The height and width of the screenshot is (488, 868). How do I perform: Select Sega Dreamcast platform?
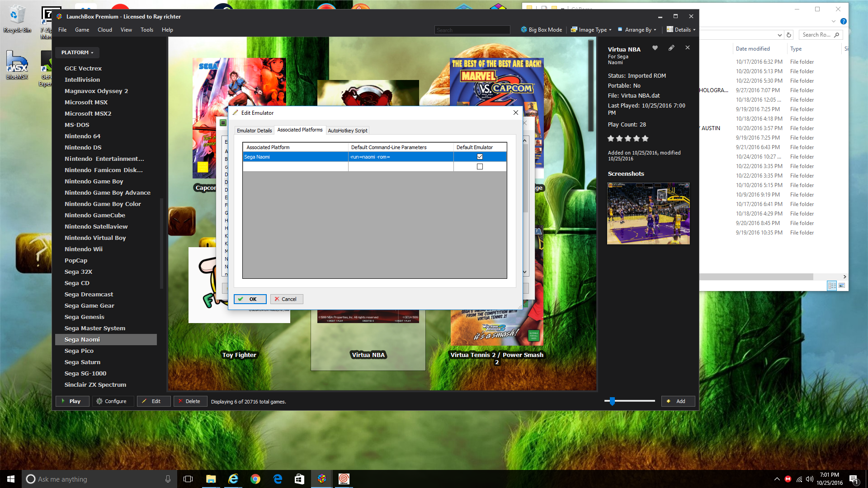point(89,294)
